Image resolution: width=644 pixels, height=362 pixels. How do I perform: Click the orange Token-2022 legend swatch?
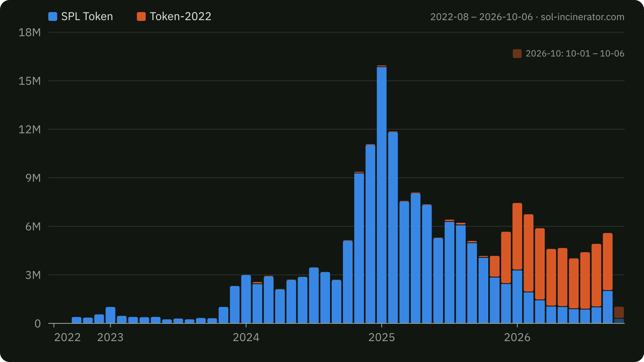(x=141, y=16)
